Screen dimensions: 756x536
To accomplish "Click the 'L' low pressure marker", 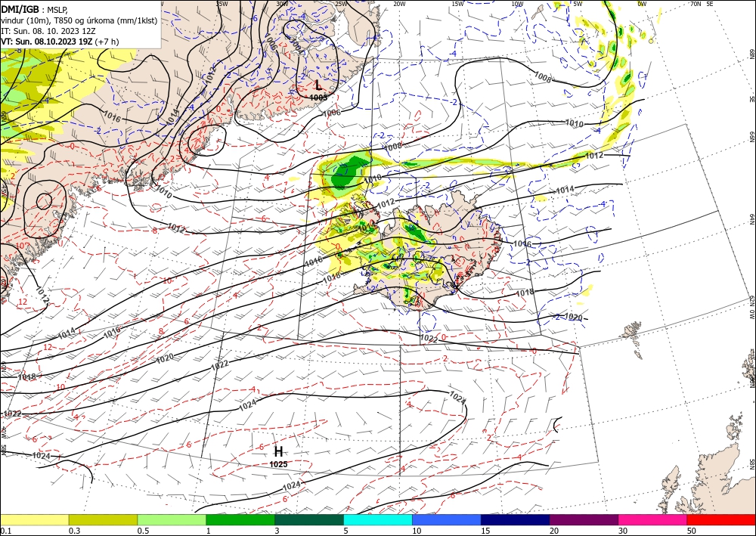I will point(318,85).
